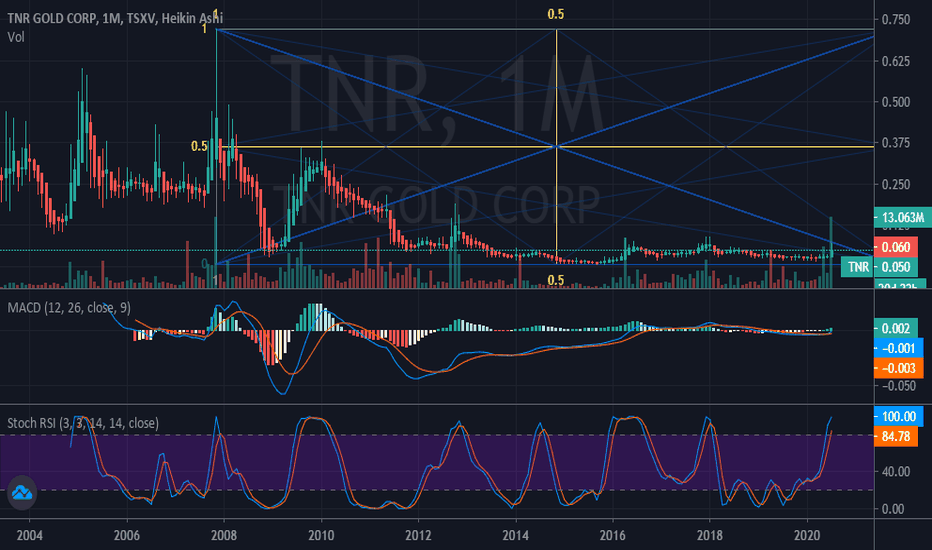The width and height of the screenshot is (932, 550).
Task: Click the 0.250 price axis tick
Action: (x=896, y=184)
